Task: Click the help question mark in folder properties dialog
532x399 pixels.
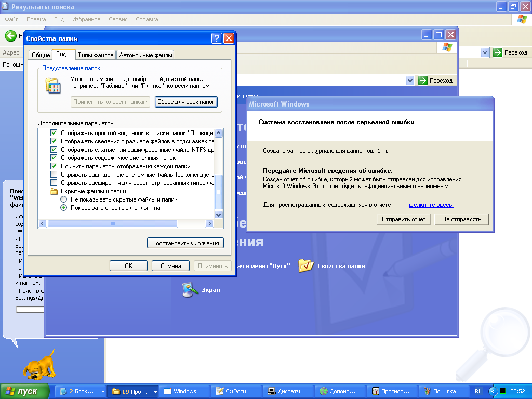Action: pyautogui.click(x=217, y=38)
